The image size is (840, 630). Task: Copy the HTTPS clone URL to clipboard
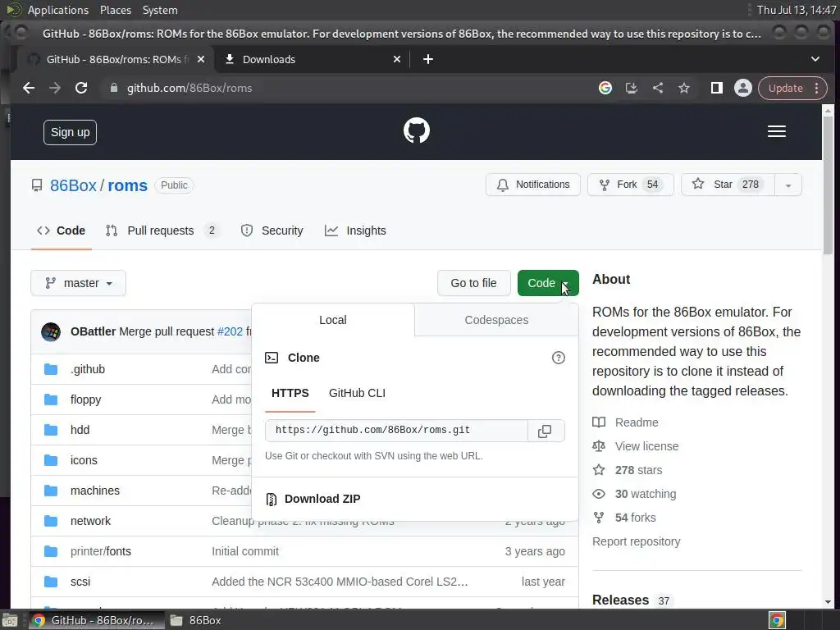point(545,431)
